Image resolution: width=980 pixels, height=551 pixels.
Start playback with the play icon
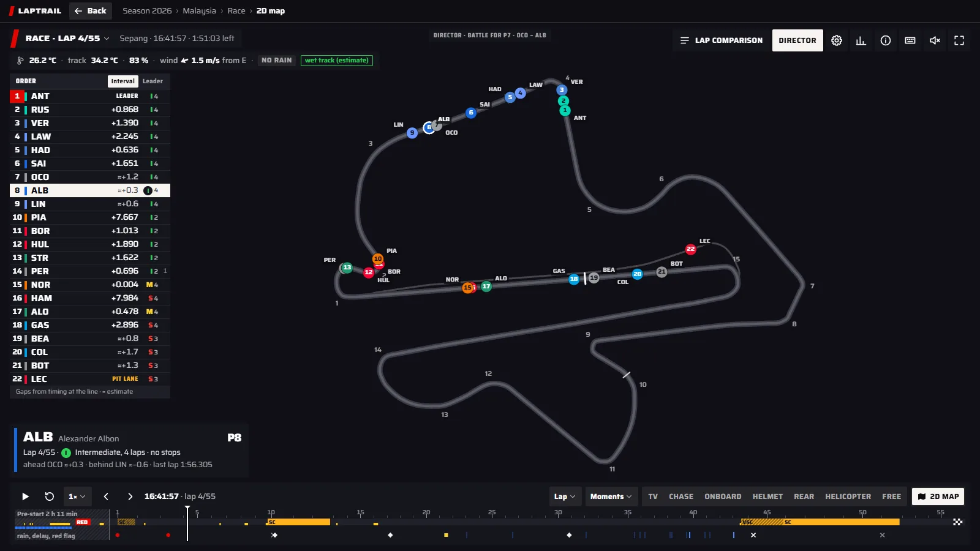click(x=25, y=497)
